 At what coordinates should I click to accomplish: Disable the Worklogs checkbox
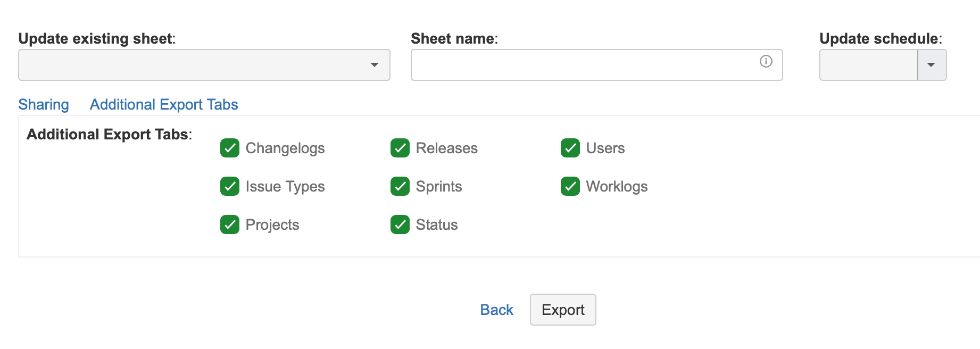tap(570, 187)
